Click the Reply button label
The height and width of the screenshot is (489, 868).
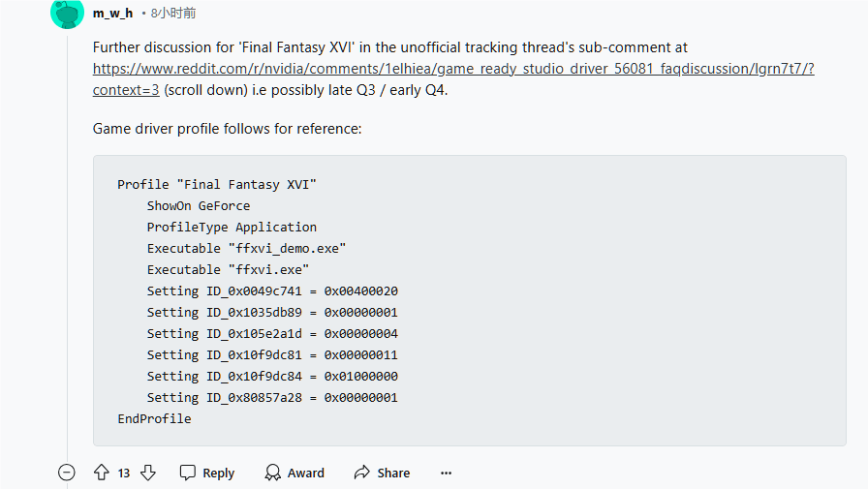tap(219, 473)
